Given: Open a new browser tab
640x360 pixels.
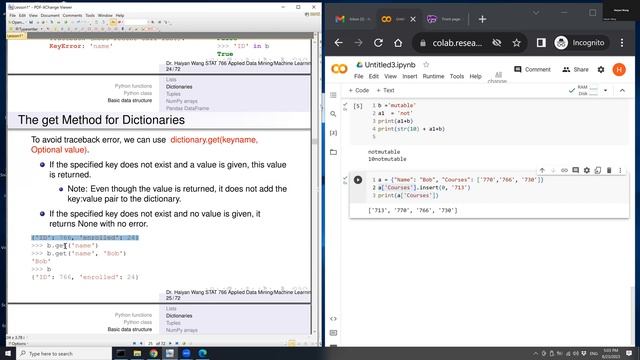Looking at the screenshot, I should (482, 19).
